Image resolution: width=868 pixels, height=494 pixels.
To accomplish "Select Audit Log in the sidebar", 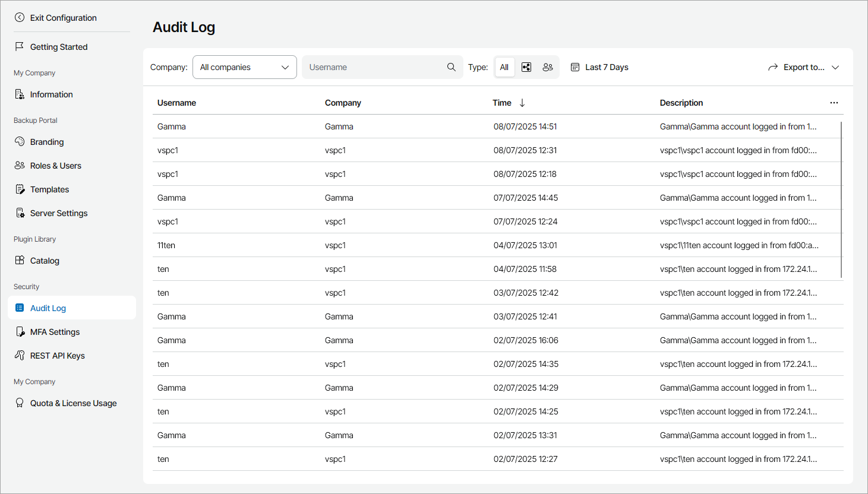I will coord(48,308).
